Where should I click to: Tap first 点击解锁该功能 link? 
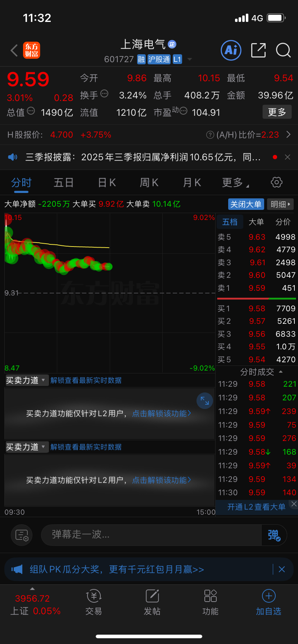[x=162, y=414]
